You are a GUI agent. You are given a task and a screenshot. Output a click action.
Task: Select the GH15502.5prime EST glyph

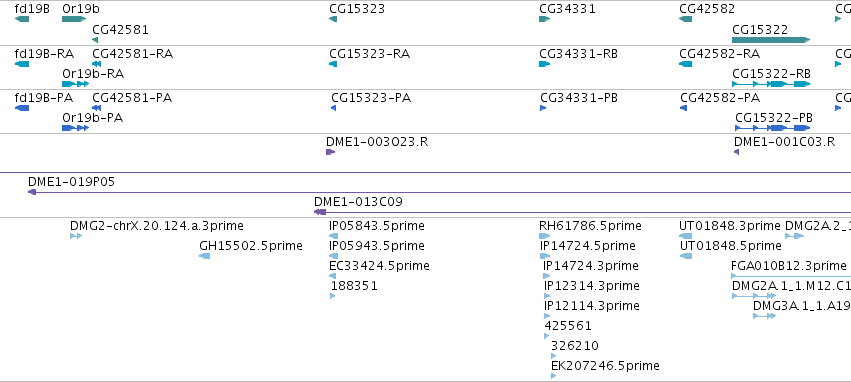coord(205,256)
